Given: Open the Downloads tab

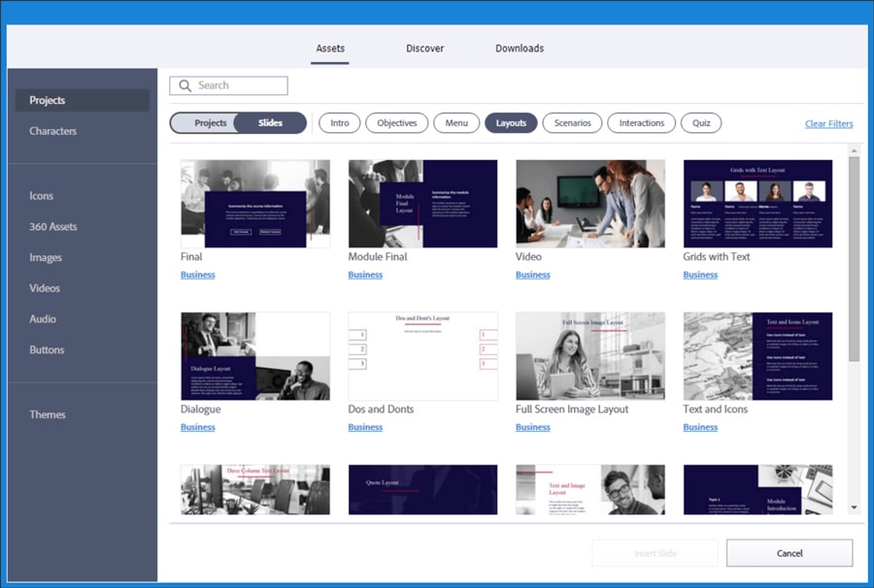Looking at the screenshot, I should pos(520,49).
